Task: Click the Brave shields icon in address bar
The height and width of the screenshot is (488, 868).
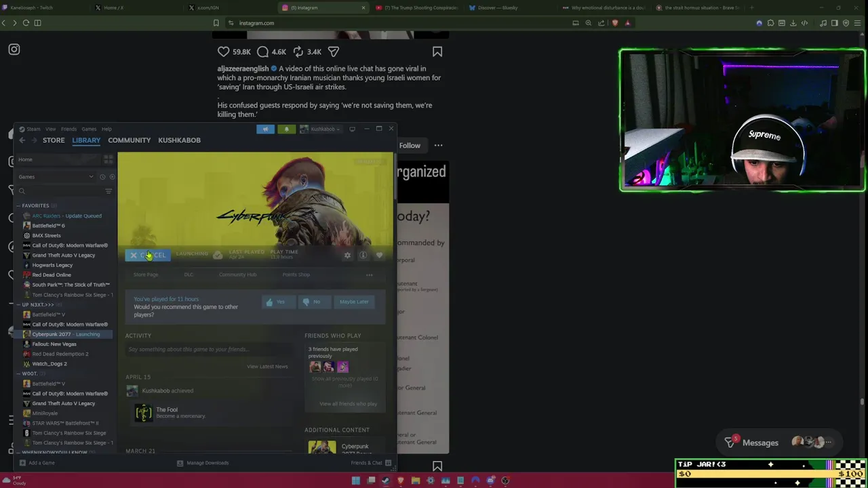Action: 615,23
